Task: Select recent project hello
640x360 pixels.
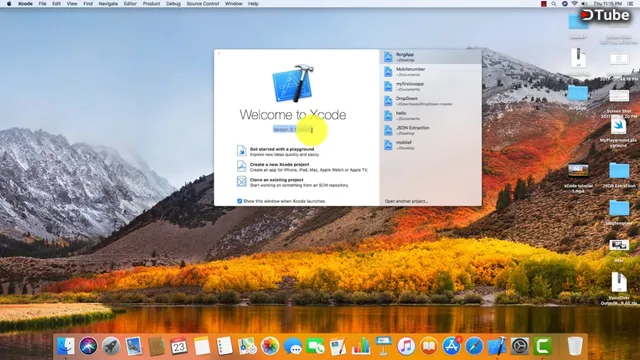Action: click(431, 116)
